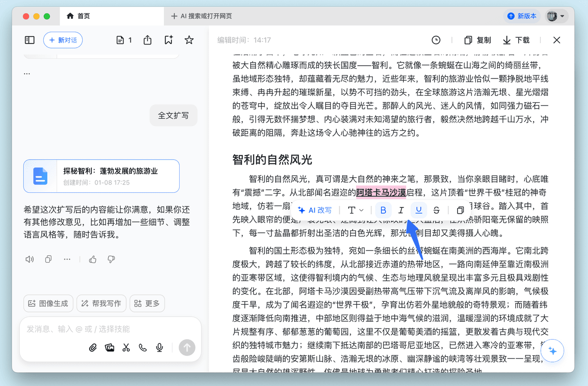Toggle the sidebar panel icon

(29, 40)
